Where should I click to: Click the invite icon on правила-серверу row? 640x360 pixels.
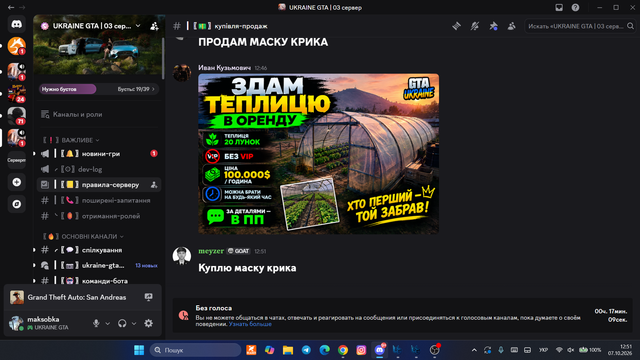(154, 185)
